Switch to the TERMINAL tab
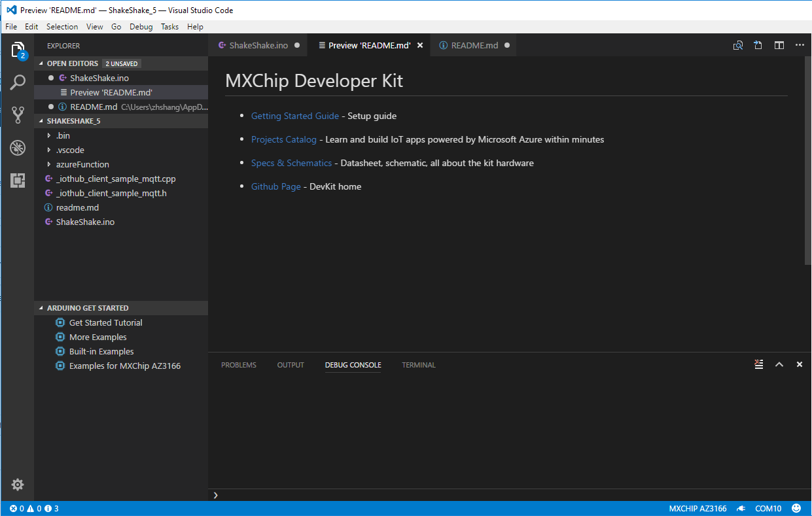Viewport: 812px width, 516px height. pos(418,365)
